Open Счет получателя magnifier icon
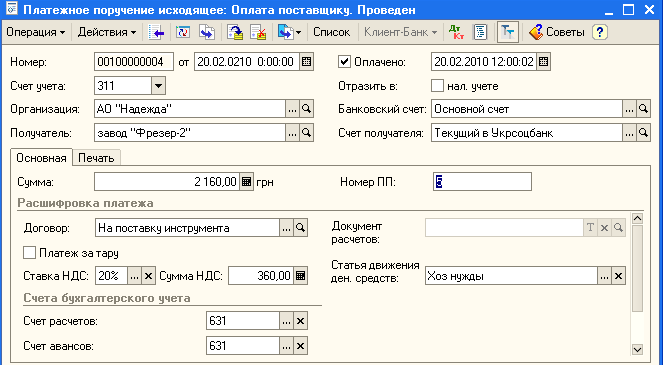663x365 pixels. tap(643, 133)
